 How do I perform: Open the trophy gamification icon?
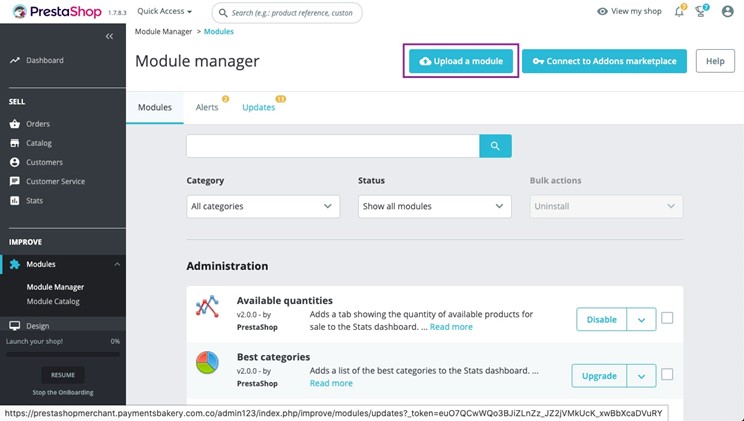[x=702, y=12]
